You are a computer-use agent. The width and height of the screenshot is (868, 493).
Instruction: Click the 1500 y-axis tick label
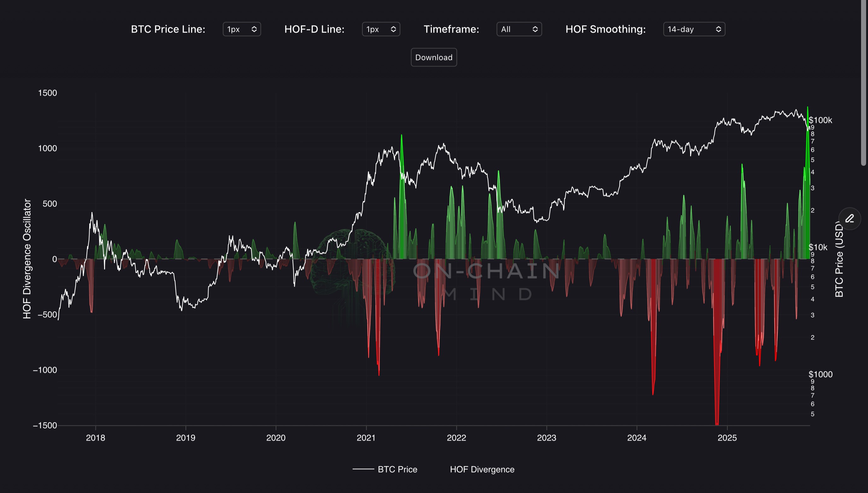click(x=47, y=93)
